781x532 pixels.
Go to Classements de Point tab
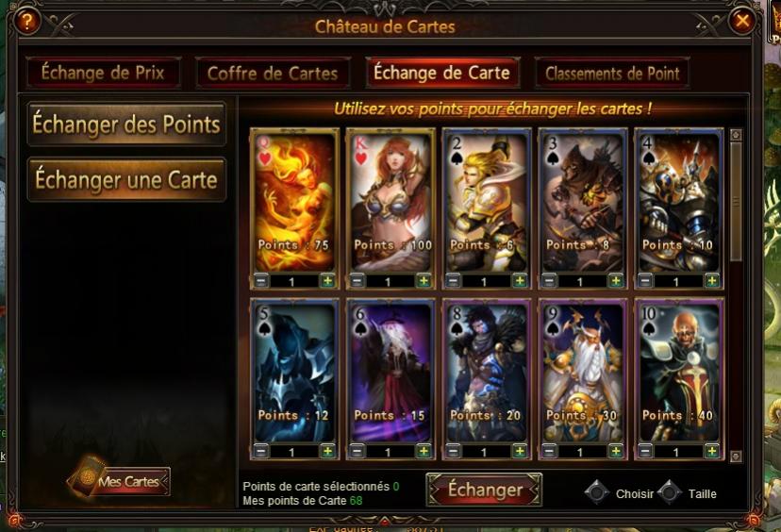[612, 74]
